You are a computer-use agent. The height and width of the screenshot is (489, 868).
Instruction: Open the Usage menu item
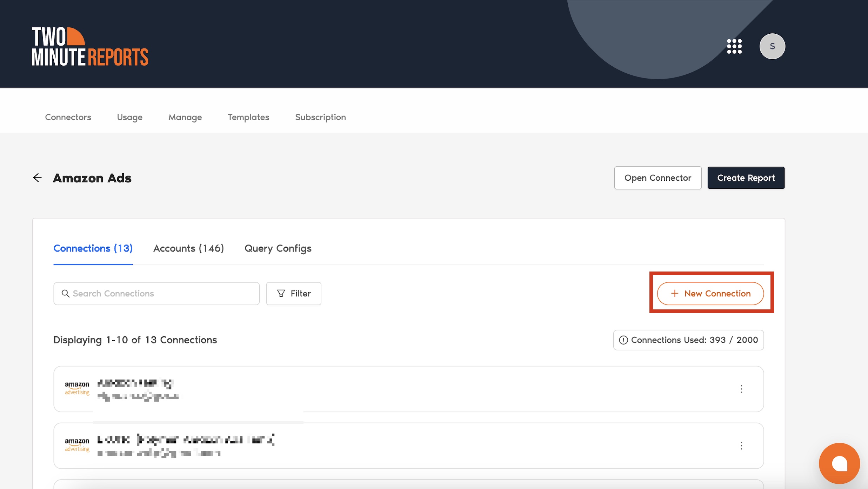pos(129,117)
